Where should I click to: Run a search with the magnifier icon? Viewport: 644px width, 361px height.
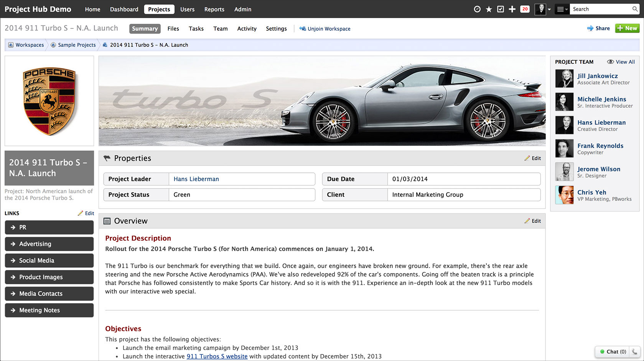tap(635, 8)
